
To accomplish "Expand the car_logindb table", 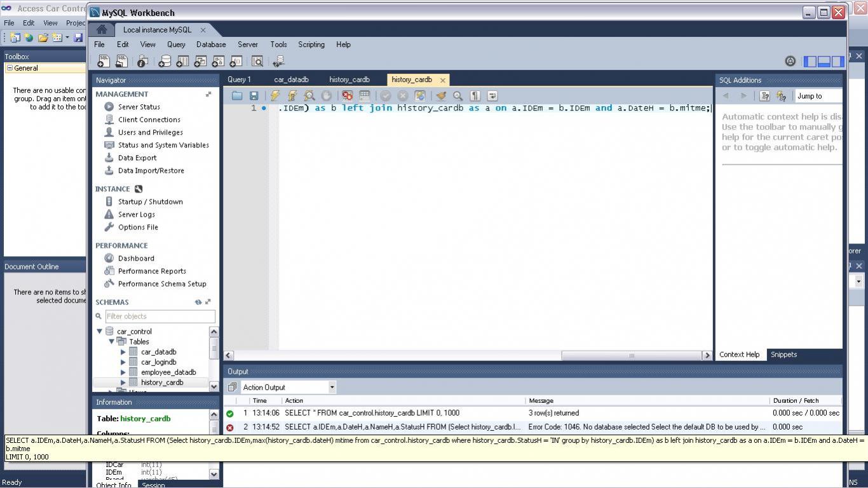I will 123,362.
